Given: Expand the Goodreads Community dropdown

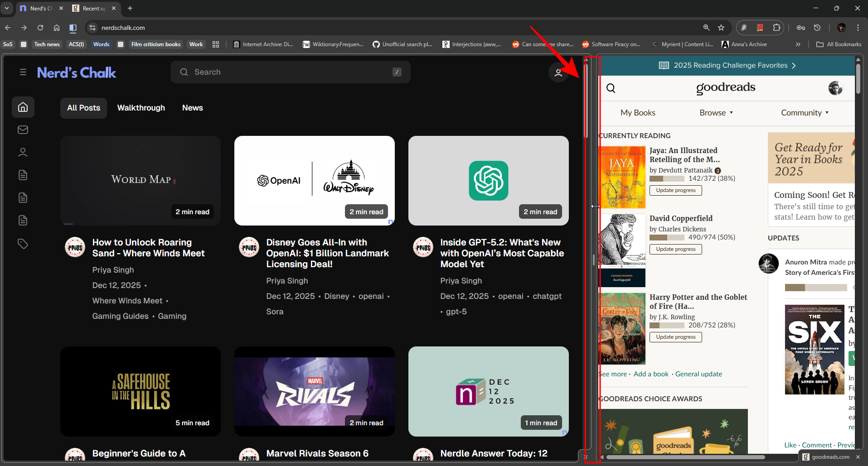Looking at the screenshot, I should tap(805, 113).
